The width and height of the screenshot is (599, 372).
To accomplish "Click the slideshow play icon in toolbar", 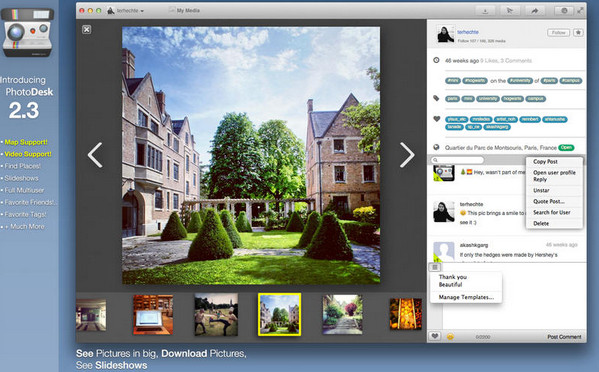I will point(510,11).
